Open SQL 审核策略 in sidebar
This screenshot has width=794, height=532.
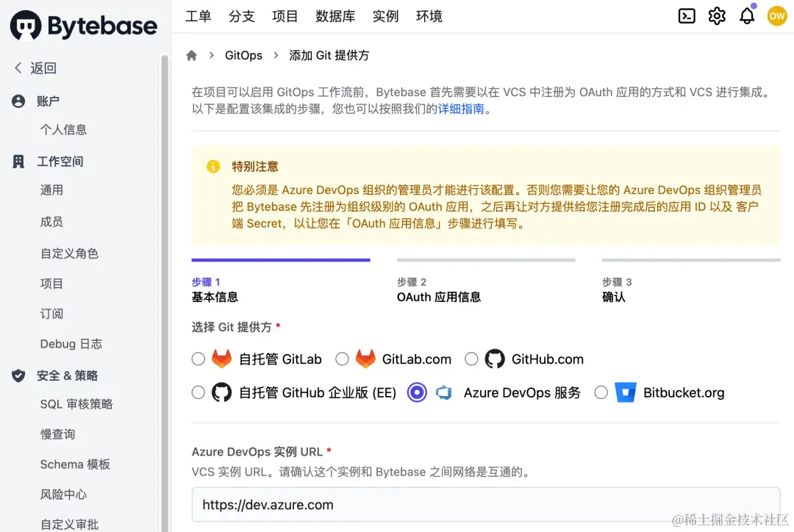[x=76, y=404]
